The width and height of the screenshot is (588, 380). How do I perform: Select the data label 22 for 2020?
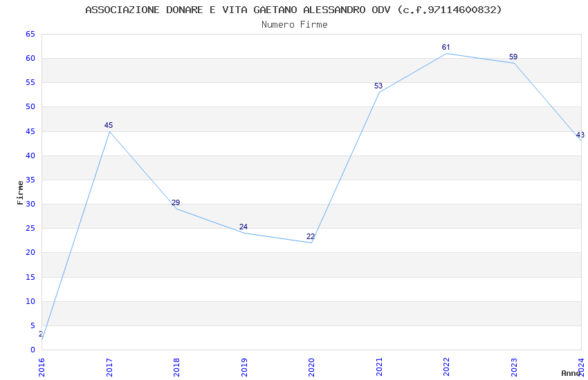[311, 236]
